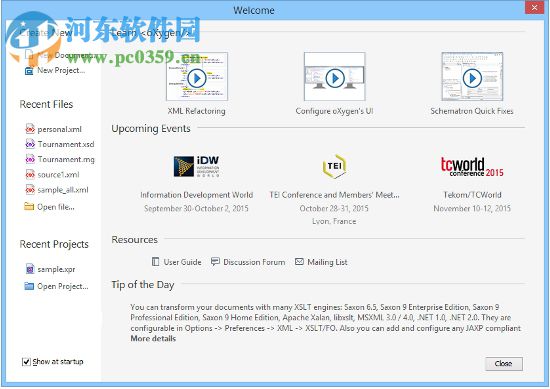Click the Configure oXygen's UI caption

[x=334, y=111]
